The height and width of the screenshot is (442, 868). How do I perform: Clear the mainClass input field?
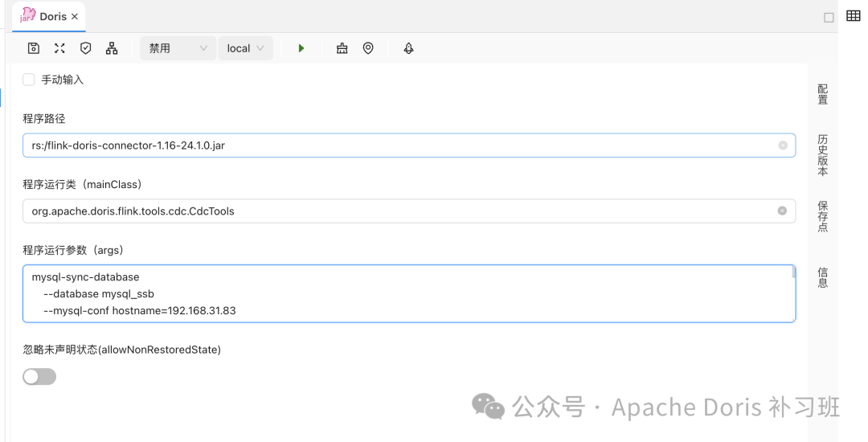(782, 211)
